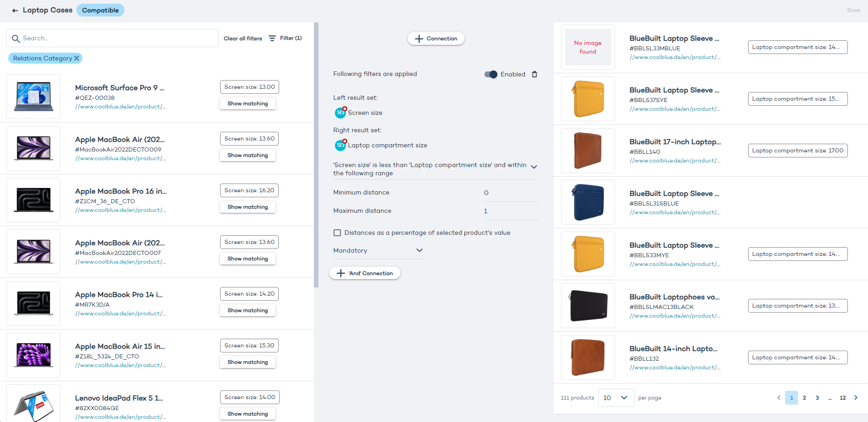
Task: Delete the filter with the trash icon
Action: point(534,74)
